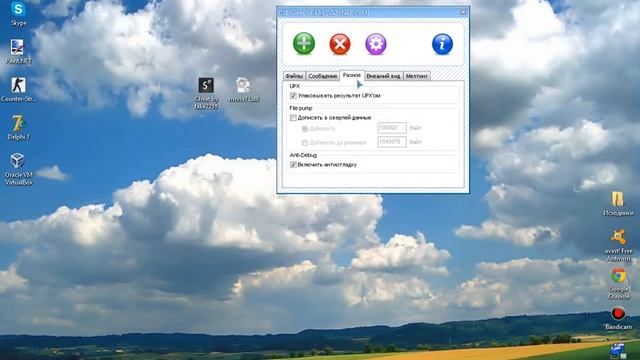The image size is (640, 360).
Task: Close the joiner dialog window
Action: (463, 12)
